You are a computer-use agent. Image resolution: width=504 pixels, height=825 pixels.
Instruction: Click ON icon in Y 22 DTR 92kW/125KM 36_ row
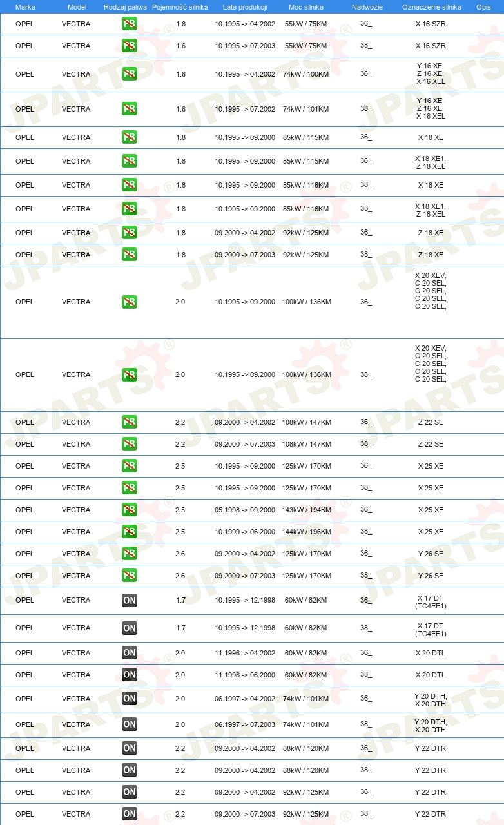(130, 792)
